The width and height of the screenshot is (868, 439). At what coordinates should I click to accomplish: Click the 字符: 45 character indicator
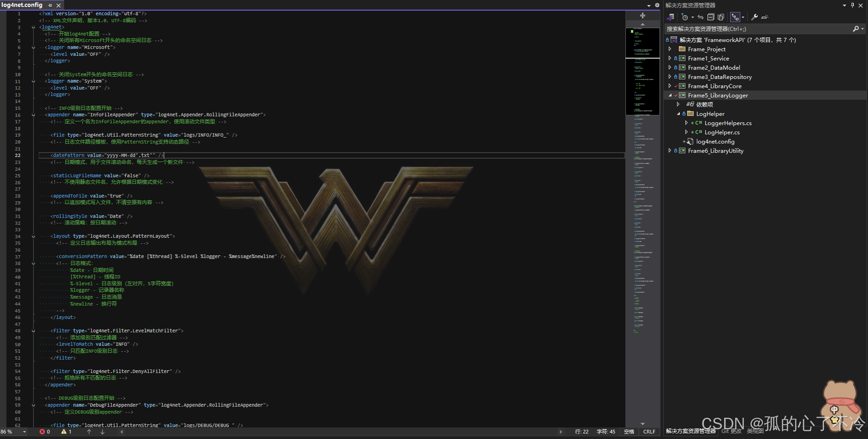click(606, 432)
